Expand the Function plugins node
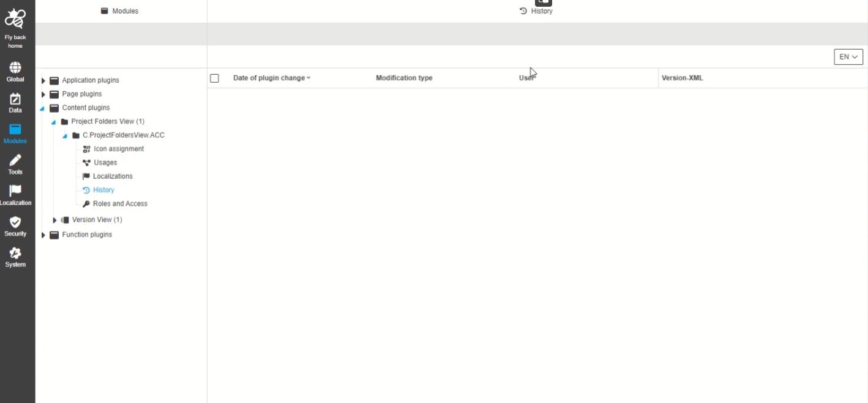This screenshot has width=868, height=403. pyautogui.click(x=43, y=235)
